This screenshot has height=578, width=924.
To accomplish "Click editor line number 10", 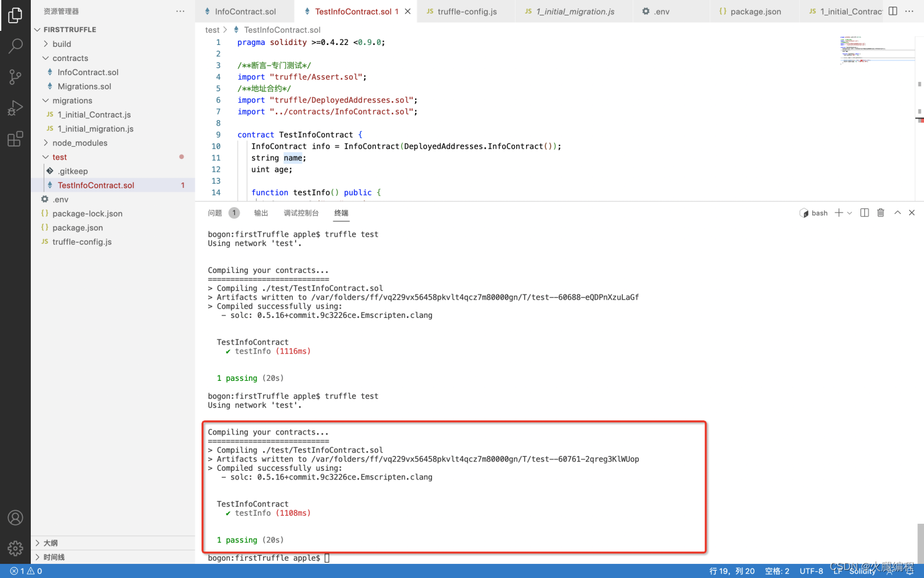I will (216, 146).
